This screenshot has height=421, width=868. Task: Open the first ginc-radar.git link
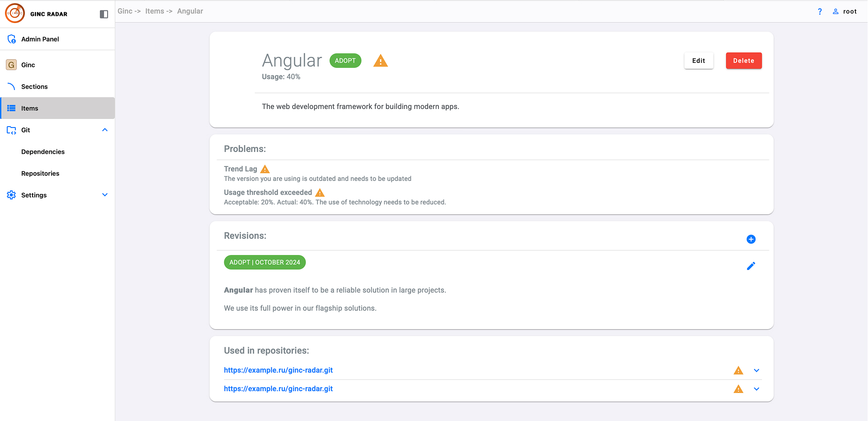click(278, 370)
